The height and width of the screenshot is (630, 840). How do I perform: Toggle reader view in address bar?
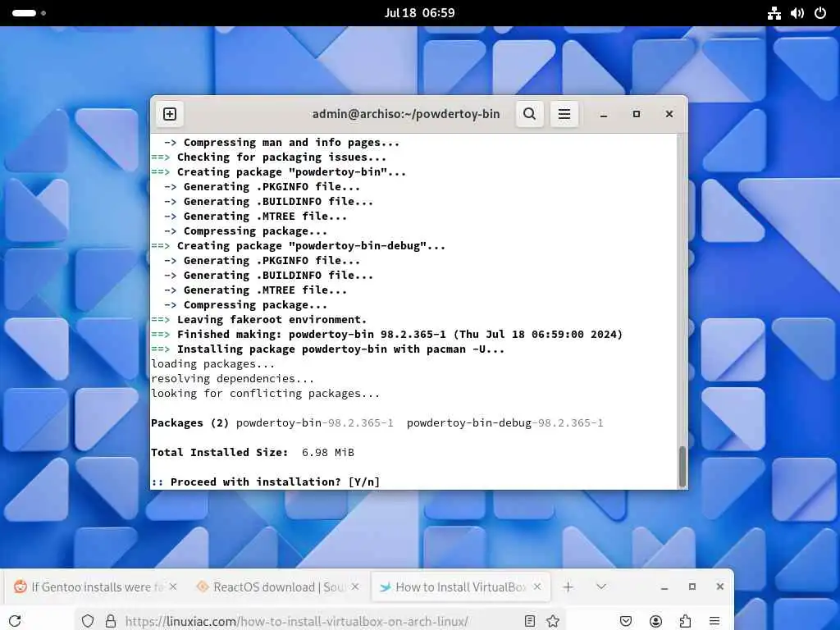(530, 621)
